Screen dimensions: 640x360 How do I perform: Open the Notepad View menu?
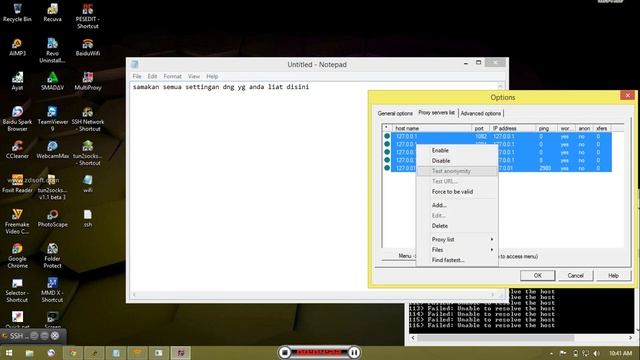click(194, 76)
